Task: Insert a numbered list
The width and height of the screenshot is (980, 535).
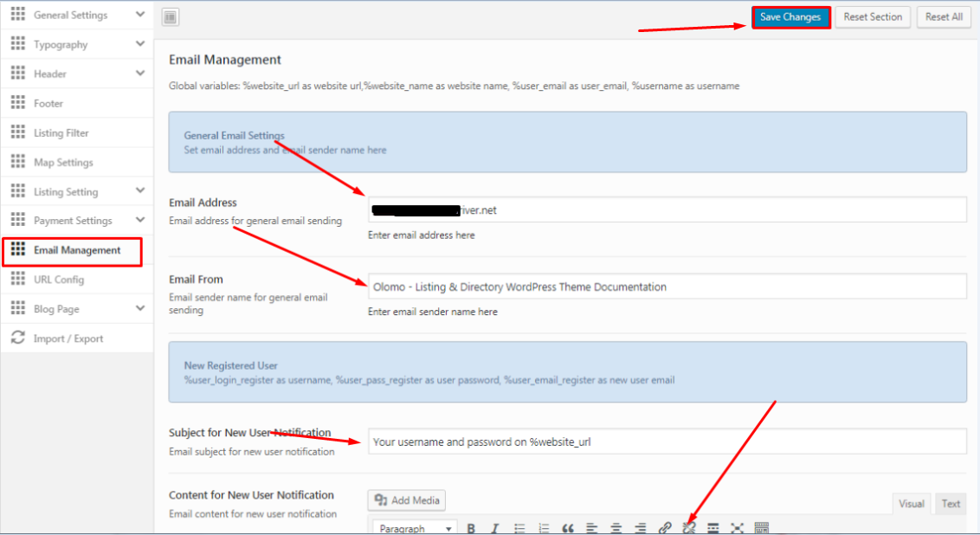Action: click(x=544, y=528)
